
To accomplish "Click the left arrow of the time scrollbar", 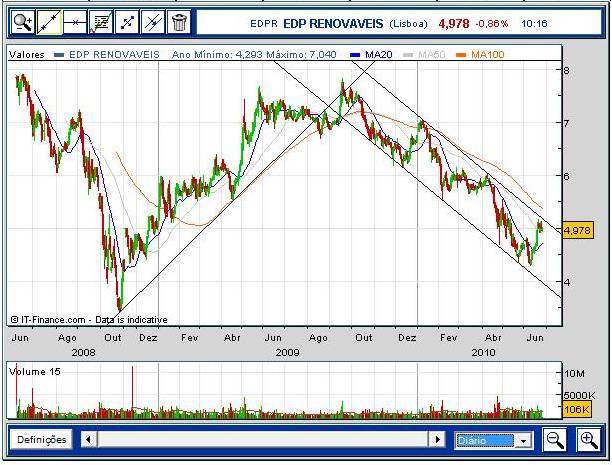I will click(89, 440).
